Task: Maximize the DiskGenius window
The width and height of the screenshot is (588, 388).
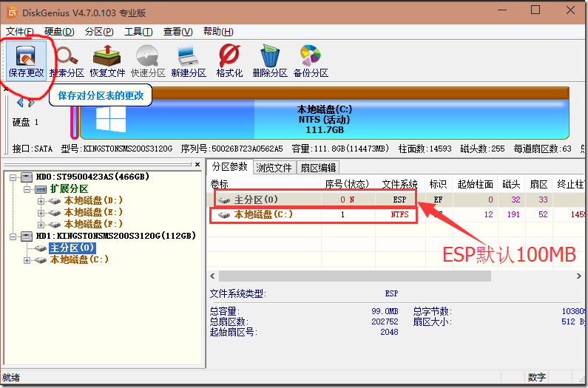Action: (535, 10)
